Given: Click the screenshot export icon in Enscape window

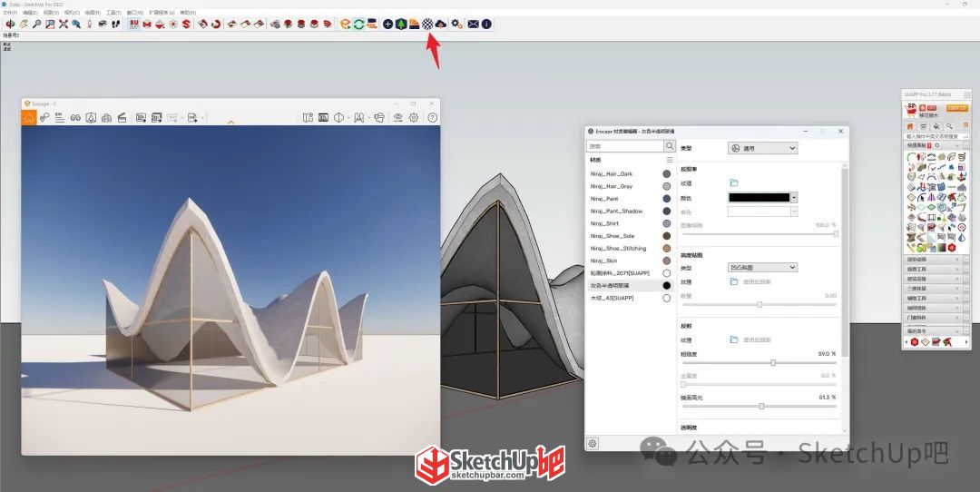Looking at the screenshot, I should [141, 117].
